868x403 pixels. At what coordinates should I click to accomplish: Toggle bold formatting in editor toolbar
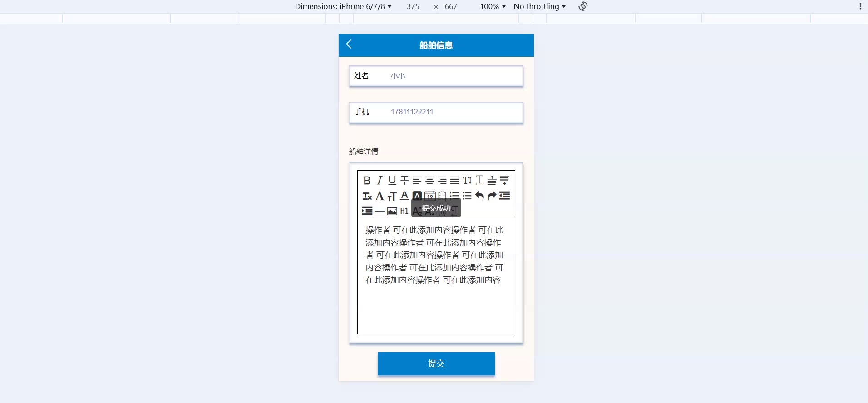coord(367,180)
